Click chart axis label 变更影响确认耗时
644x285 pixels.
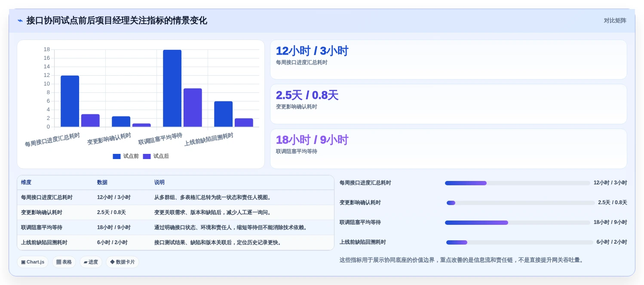pyautogui.click(x=109, y=139)
